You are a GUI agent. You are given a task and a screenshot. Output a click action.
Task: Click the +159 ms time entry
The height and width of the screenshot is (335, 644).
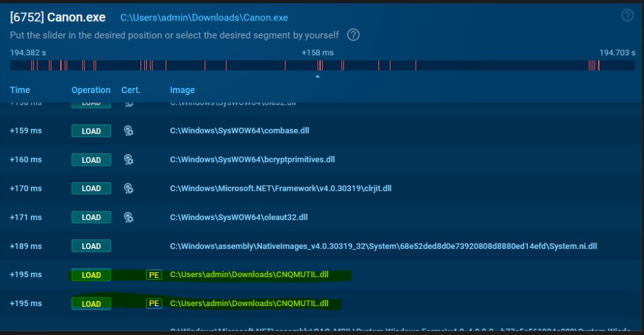pos(26,131)
